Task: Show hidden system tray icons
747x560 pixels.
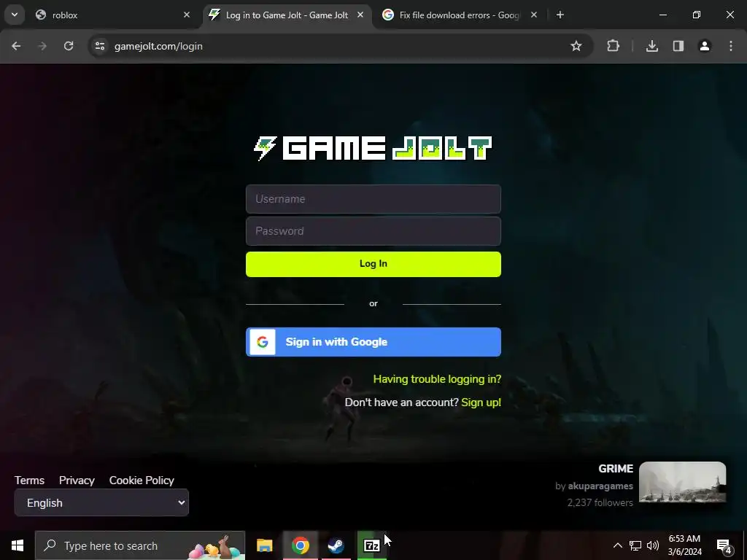Action: (617, 545)
